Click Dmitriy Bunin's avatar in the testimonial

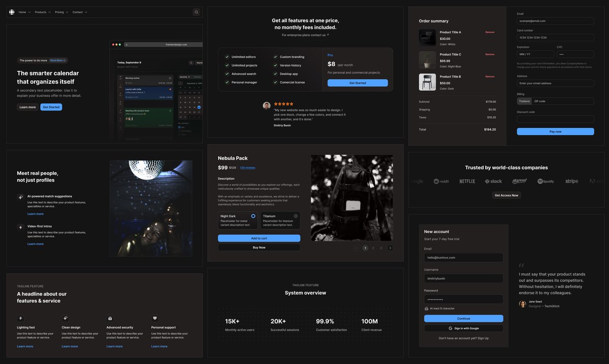click(x=266, y=105)
